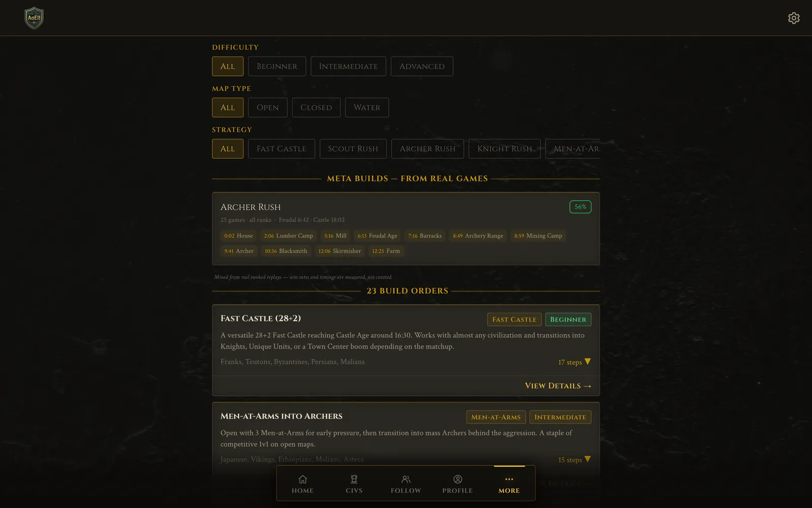Filter map type by Open
Image resolution: width=812 pixels, height=508 pixels.
pos(267,108)
